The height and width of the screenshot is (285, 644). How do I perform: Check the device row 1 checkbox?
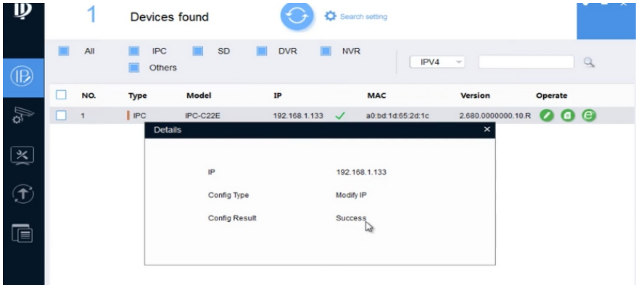coord(61,115)
